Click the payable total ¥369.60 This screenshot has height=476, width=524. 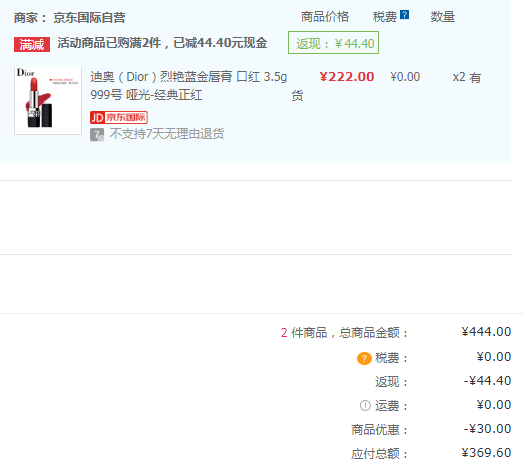coord(486,453)
